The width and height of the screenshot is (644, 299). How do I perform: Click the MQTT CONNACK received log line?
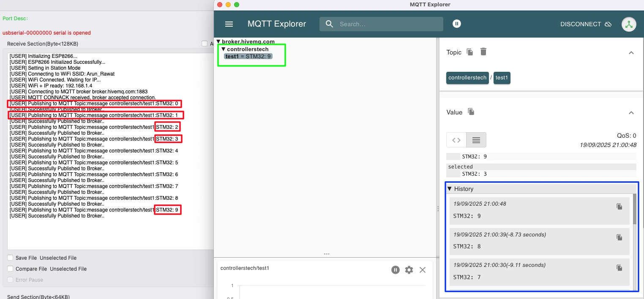[83, 98]
